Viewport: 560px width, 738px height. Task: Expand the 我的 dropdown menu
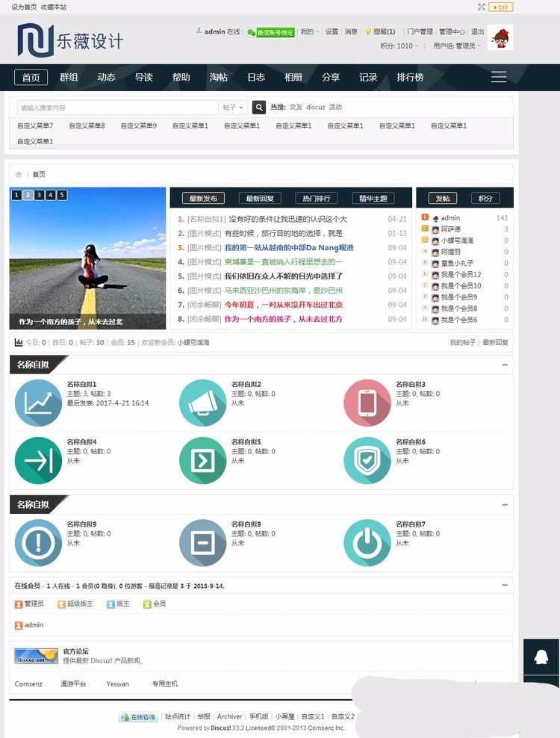[x=309, y=31]
